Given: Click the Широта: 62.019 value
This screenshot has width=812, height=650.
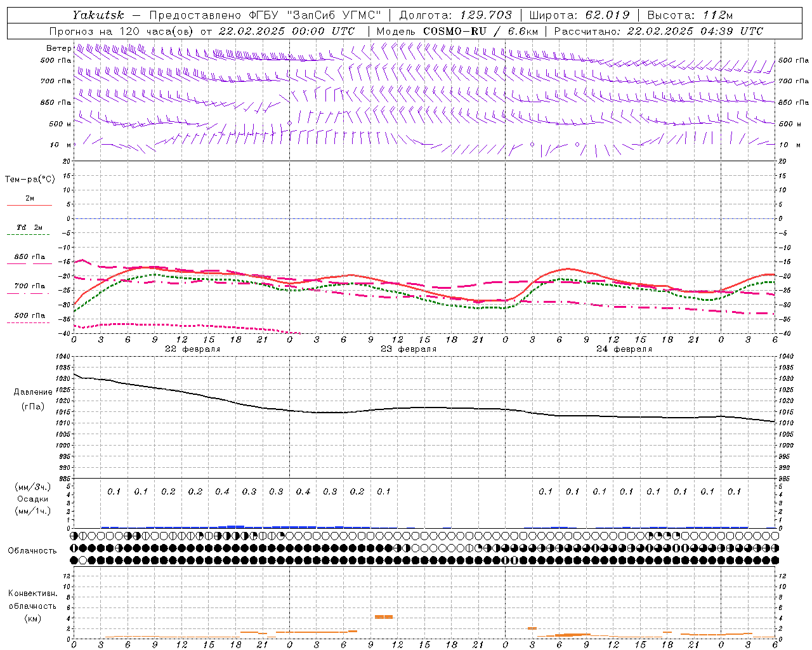Looking at the screenshot, I should pos(579,15).
